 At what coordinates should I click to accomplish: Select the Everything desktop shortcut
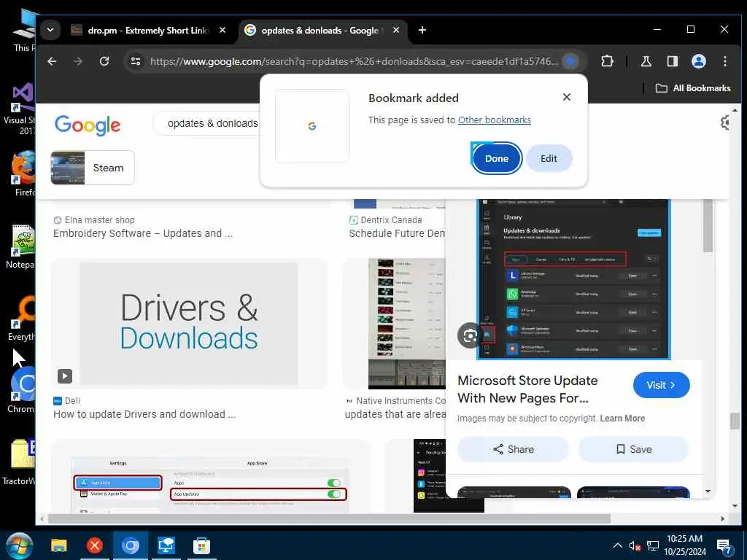pyautogui.click(x=23, y=319)
